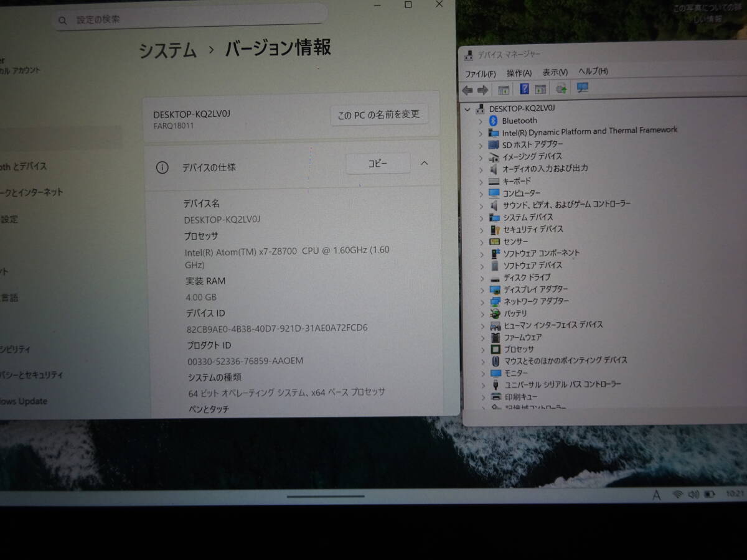747x560 pixels.
Task: Click the ファームウェア chip icon
Action: 496,337
